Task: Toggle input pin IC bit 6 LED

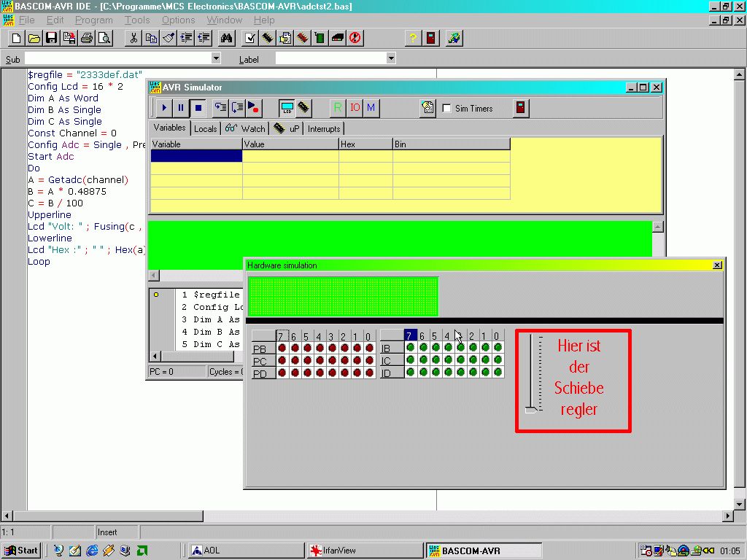Action: 423,360
